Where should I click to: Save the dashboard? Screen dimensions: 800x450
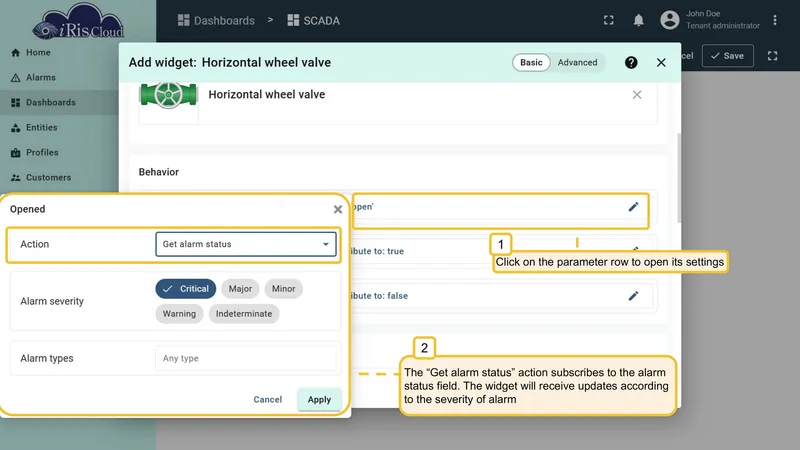(728, 56)
